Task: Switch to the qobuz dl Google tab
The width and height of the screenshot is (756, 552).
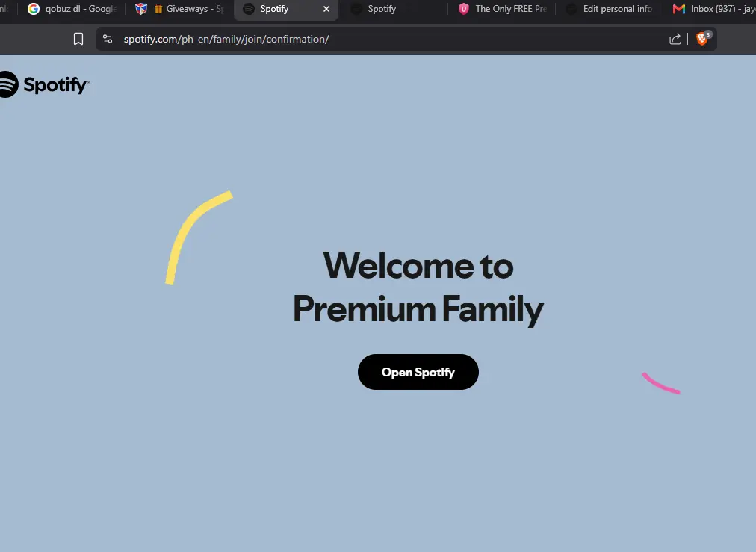Action: click(x=72, y=9)
